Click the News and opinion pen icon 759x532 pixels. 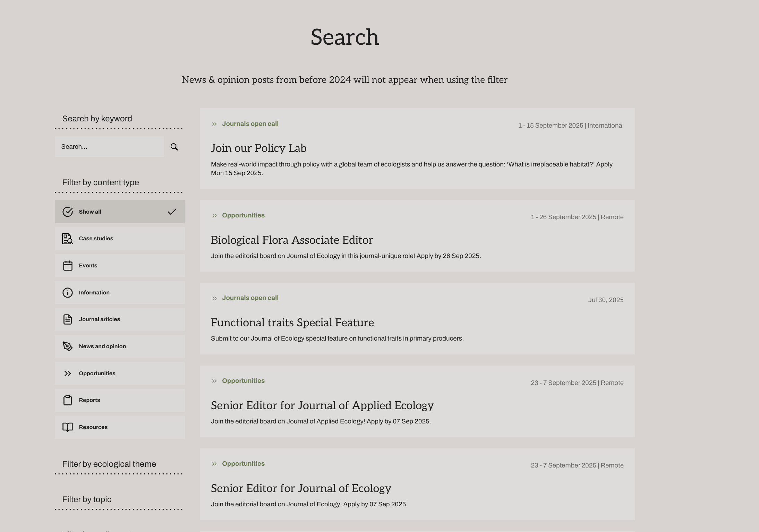coord(67,346)
